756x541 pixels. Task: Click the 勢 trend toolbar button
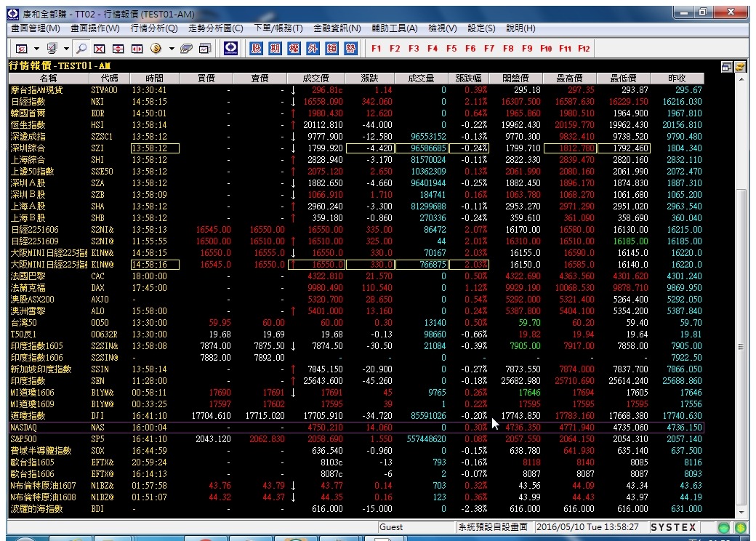(x=350, y=48)
